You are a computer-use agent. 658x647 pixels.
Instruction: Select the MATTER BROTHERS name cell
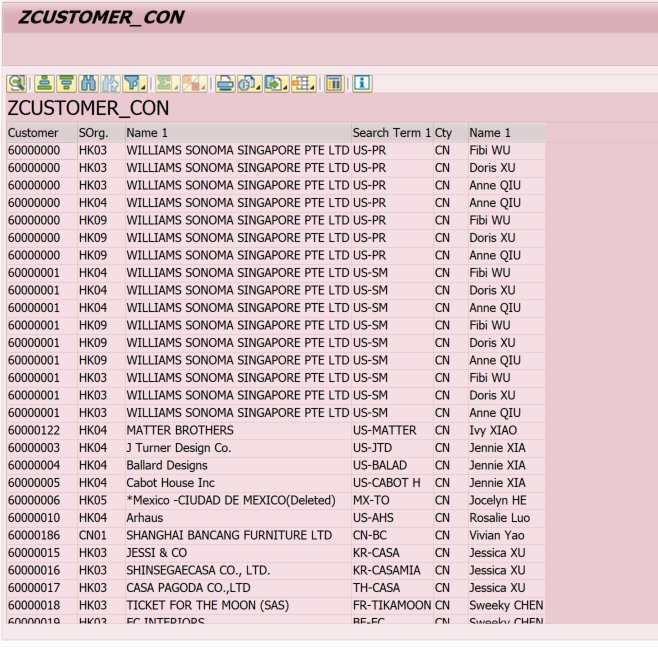point(180,431)
